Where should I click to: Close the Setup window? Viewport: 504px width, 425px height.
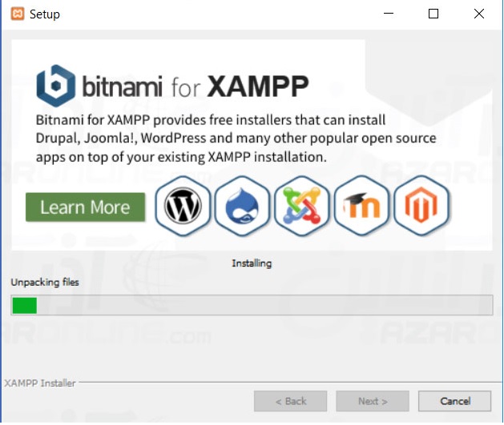pos(478,14)
